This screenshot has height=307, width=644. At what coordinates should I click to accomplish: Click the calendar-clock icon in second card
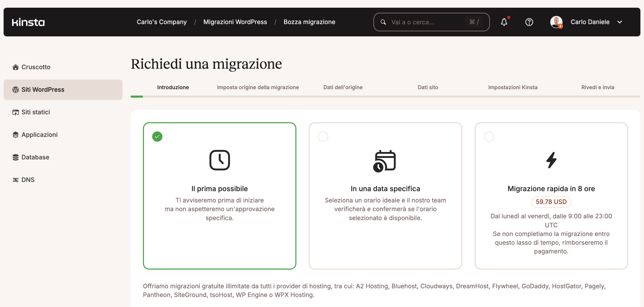pos(385,161)
